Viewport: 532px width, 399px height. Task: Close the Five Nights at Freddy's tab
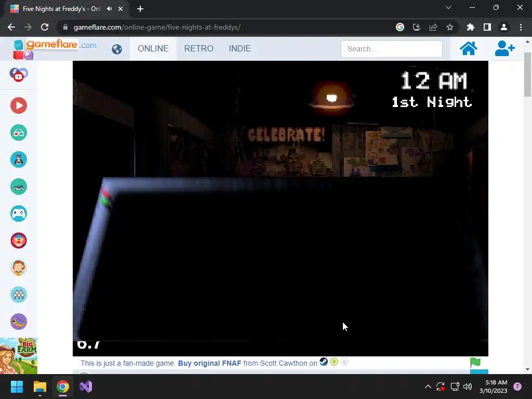[121, 9]
